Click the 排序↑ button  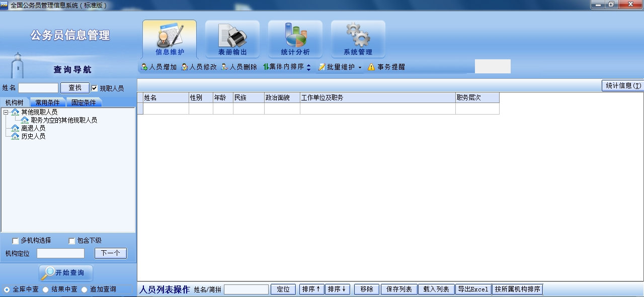tap(312, 289)
